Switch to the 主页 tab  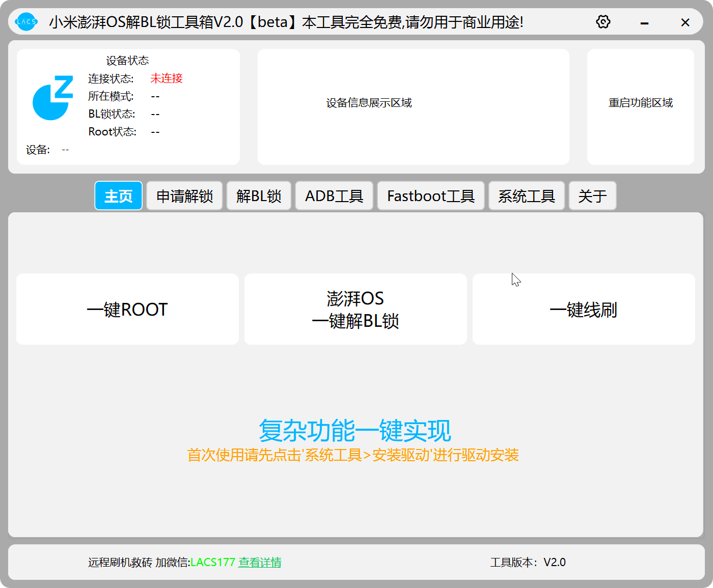[118, 196]
